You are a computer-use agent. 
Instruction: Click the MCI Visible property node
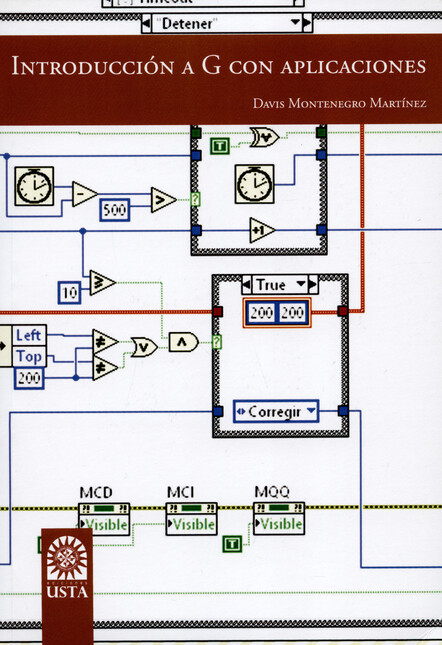(x=191, y=519)
